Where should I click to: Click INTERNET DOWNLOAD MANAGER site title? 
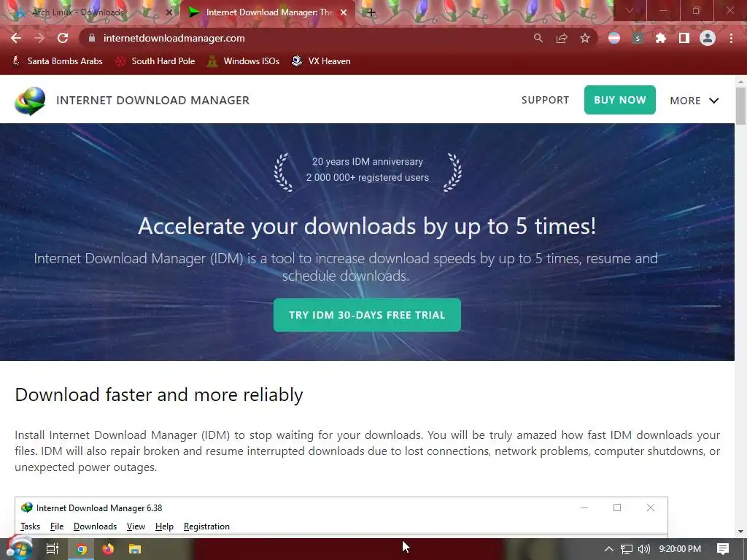[x=153, y=100]
